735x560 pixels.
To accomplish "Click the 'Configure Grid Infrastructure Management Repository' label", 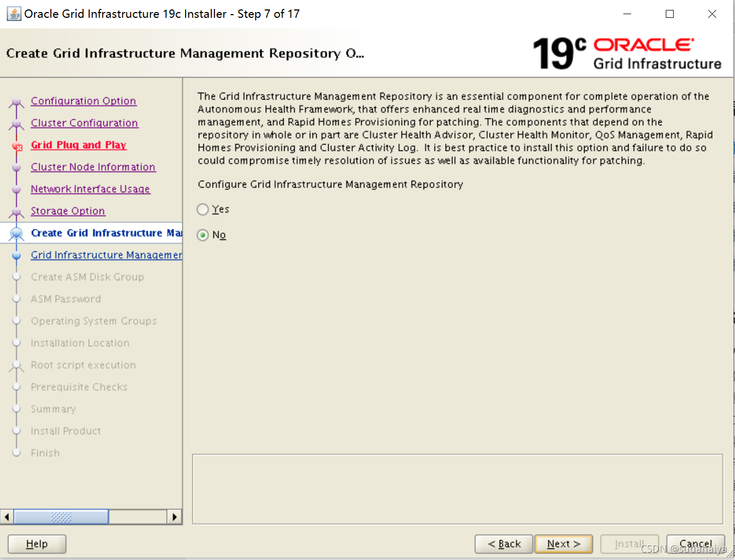I will click(x=330, y=184).
